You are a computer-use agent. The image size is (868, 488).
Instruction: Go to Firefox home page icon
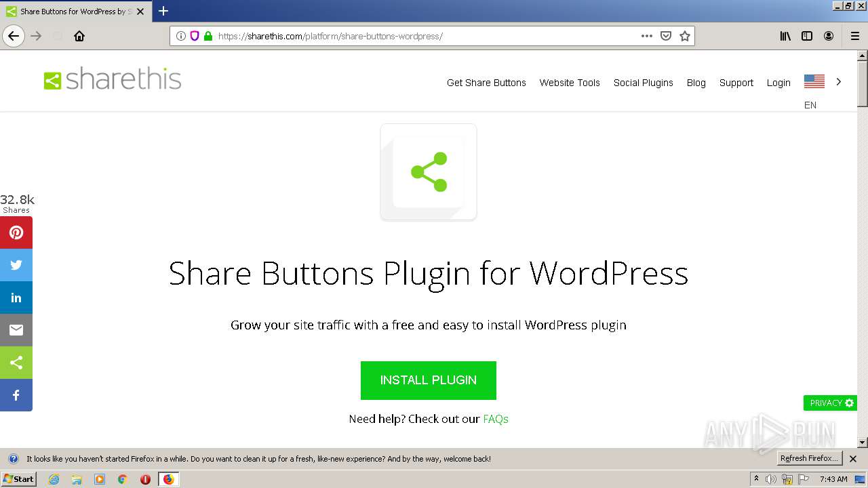click(79, 36)
